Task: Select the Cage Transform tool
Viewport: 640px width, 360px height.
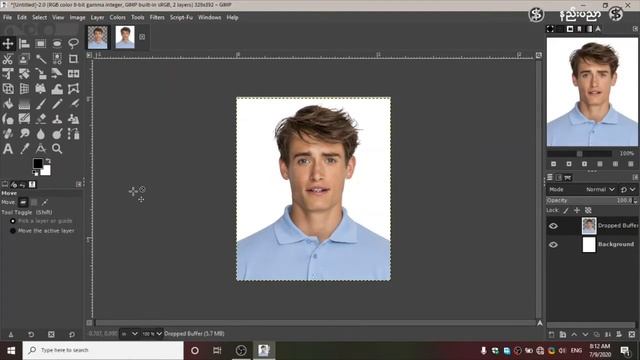Action: (73, 89)
